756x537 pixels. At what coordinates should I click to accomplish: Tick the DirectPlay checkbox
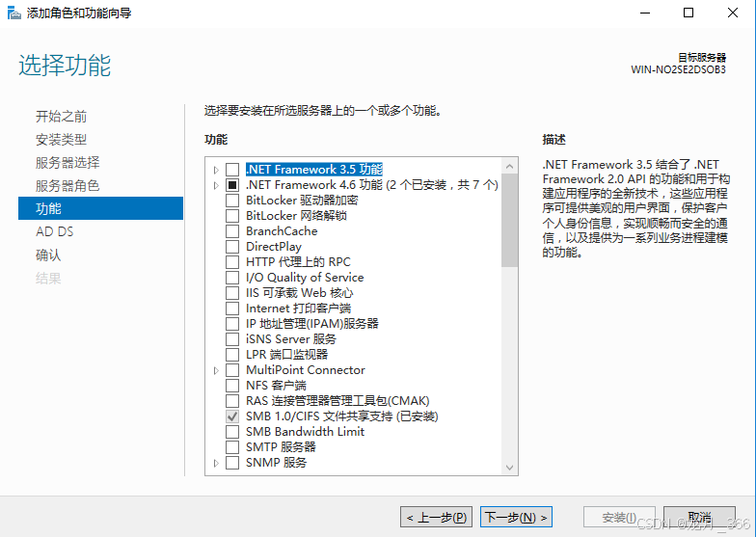coord(232,247)
